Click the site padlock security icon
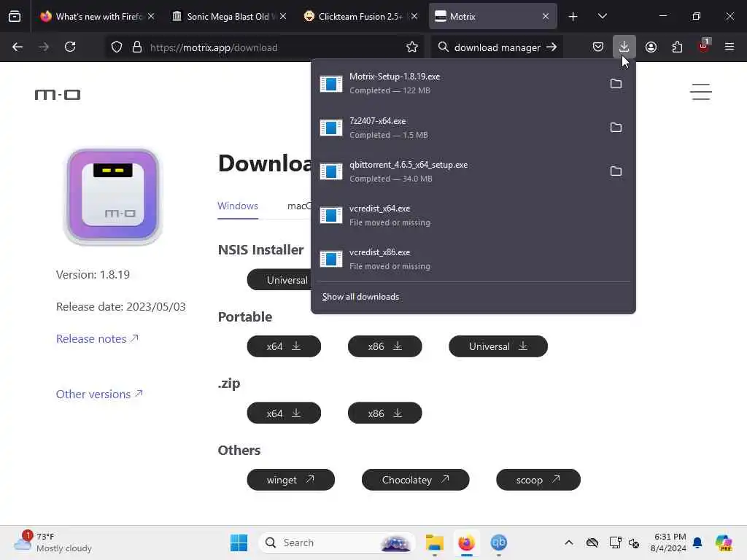This screenshot has width=747, height=560. pyautogui.click(x=137, y=47)
